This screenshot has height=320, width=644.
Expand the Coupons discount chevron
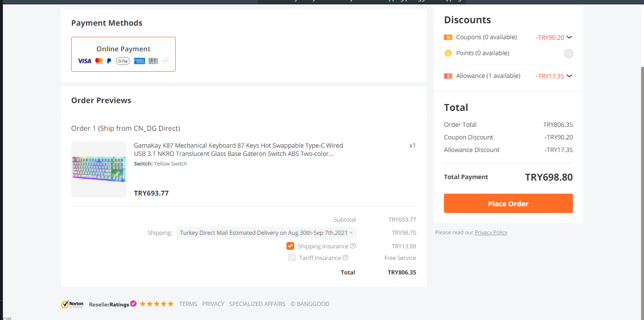(569, 37)
